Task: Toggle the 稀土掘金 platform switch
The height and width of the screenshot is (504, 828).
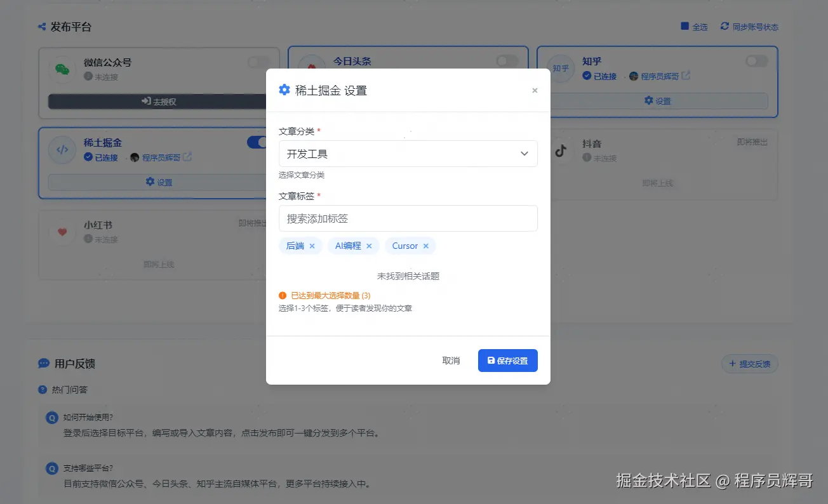Action: pos(257,142)
